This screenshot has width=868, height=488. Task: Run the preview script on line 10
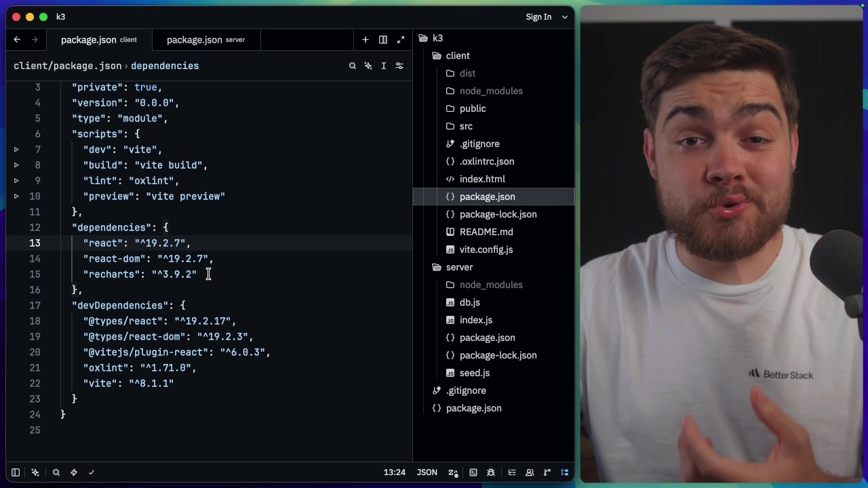tap(16, 196)
